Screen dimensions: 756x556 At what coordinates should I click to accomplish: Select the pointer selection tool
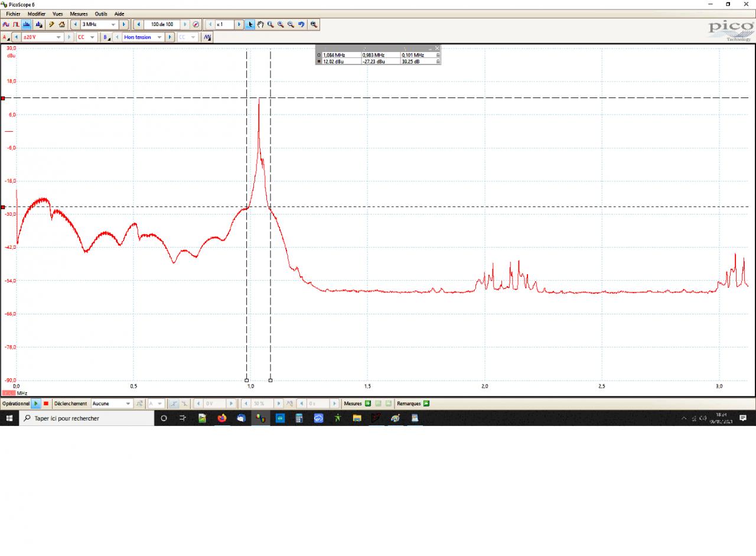[x=250, y=24]
